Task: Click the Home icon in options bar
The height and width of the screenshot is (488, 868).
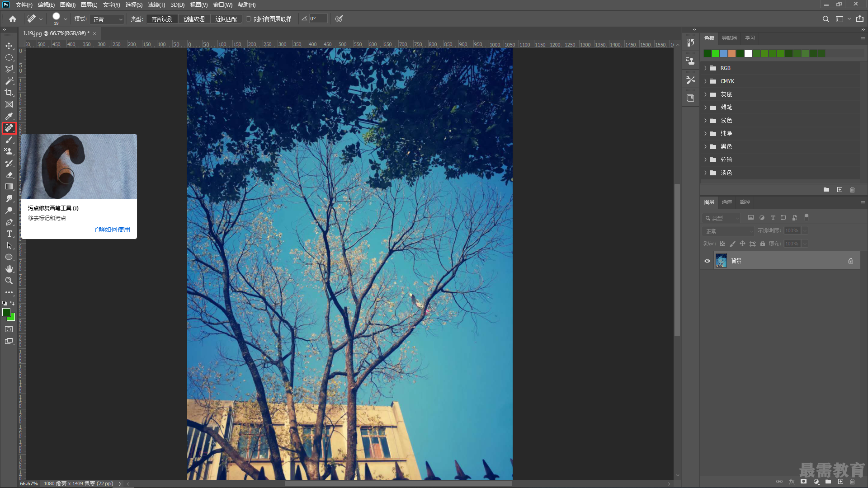Action: [13, 19]
